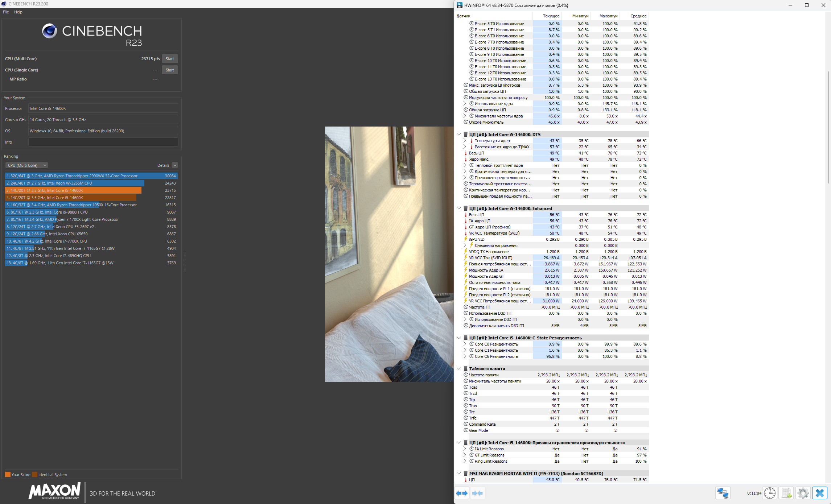Click the clock icon next to Command Rate
The width and height of the screenshot is (831, 504).
point(466,424)
